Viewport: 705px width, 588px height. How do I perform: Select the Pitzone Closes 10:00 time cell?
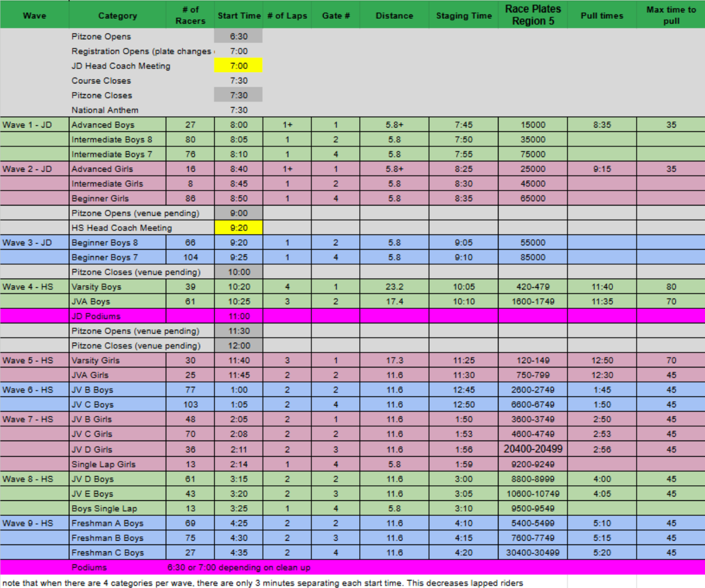(x=239, y=272)
